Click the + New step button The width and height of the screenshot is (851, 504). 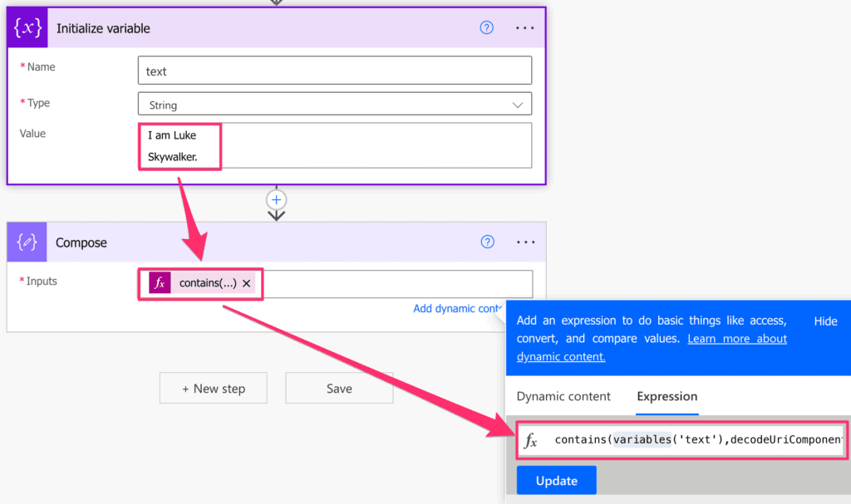pyautogui.click(x=213, y=388)
